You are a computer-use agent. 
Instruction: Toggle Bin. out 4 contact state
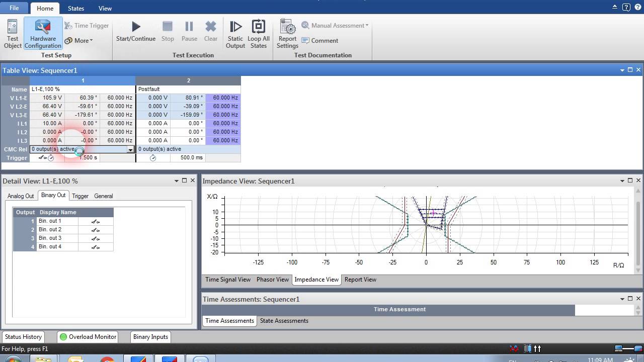tap(96, 247)
